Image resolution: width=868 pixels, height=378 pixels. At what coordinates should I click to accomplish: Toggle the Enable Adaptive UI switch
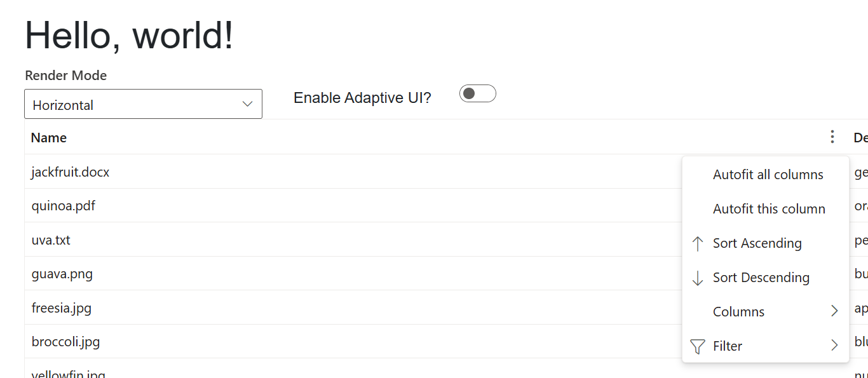click(477, 94)
